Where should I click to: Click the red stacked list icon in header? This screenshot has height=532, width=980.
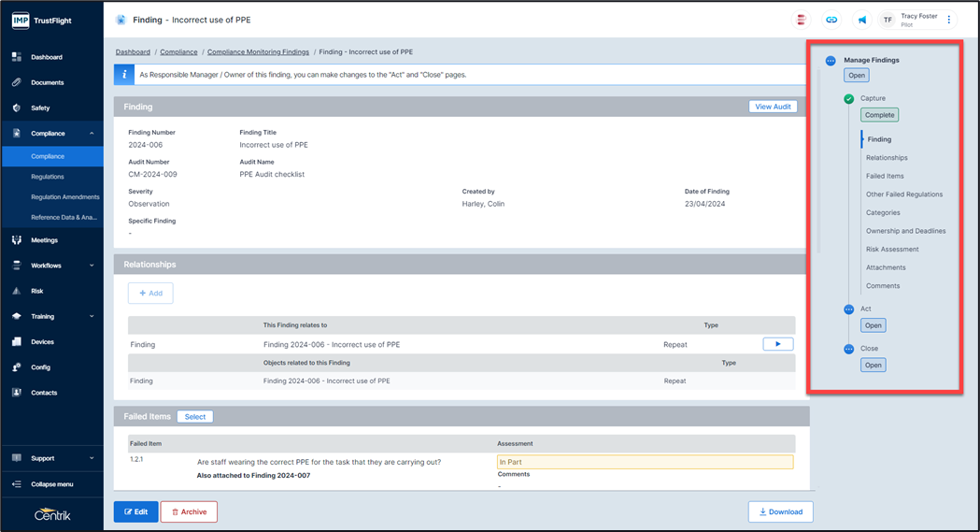click(x=801, y=20)
